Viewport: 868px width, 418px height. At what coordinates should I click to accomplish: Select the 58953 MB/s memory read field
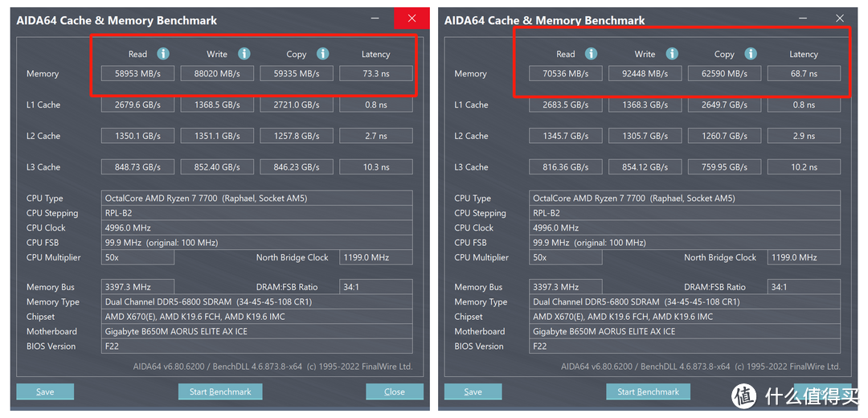pyautogui.click(x=138, y=74)
